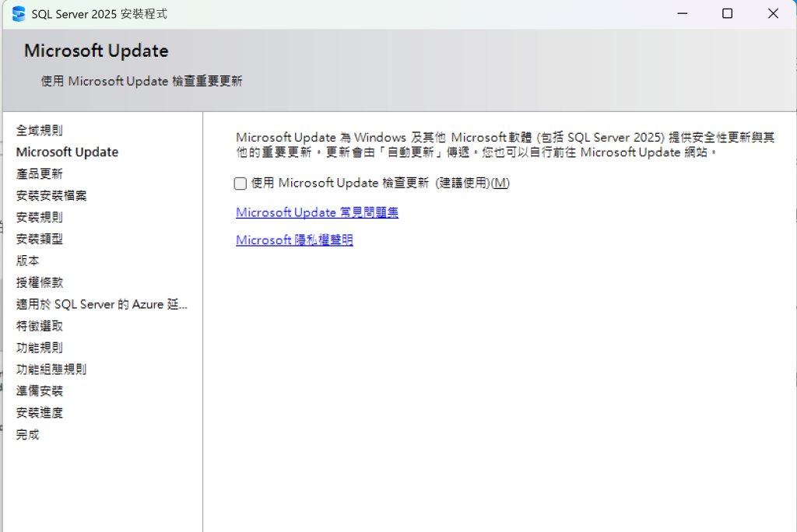The width and height of the screenshot is (797, 532).
Task: Click the 版本 step in the sidebar
Action: click(x=28, y=261)
